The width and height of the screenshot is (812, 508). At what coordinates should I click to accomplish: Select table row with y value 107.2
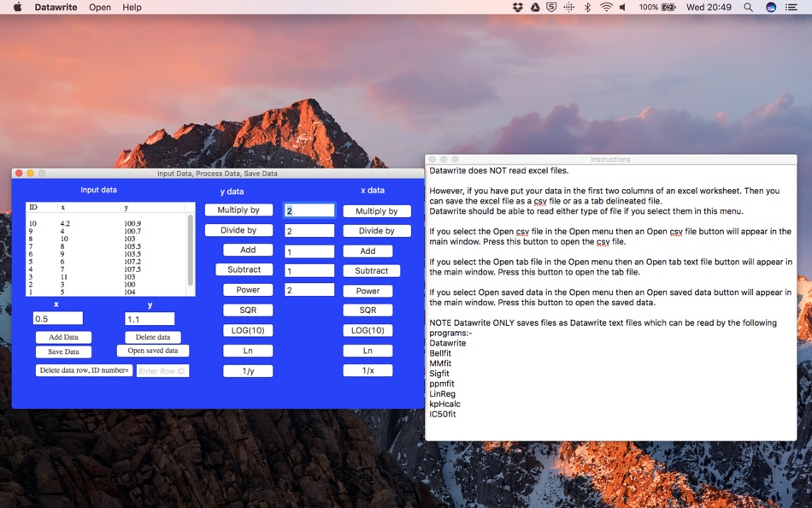click(106, 262)
